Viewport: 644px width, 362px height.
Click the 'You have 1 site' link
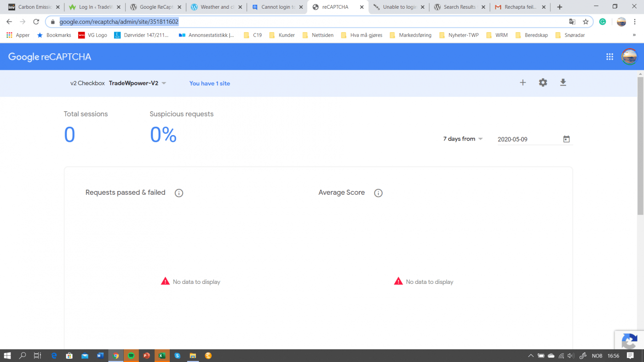coord(210,83)
